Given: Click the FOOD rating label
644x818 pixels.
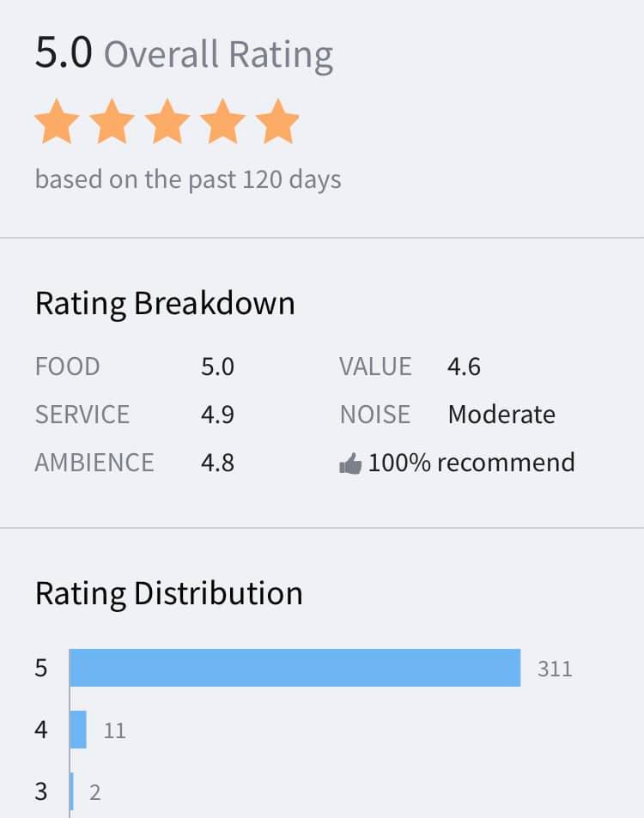Looking at the screenshot, I should click(67, 367).
